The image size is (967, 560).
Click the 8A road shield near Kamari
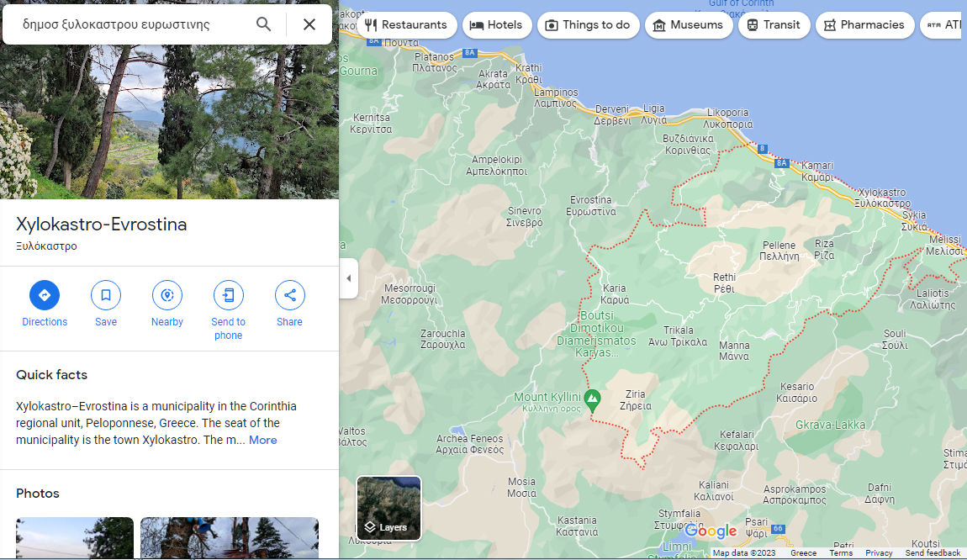tap(781, 163)
